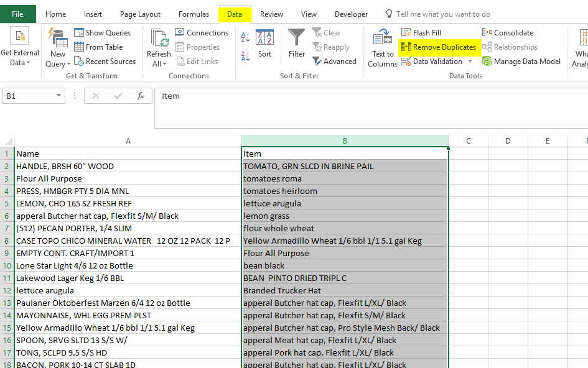Screen dimensions: 588x368
Task: Select column E header
Action: click(548, 141)
